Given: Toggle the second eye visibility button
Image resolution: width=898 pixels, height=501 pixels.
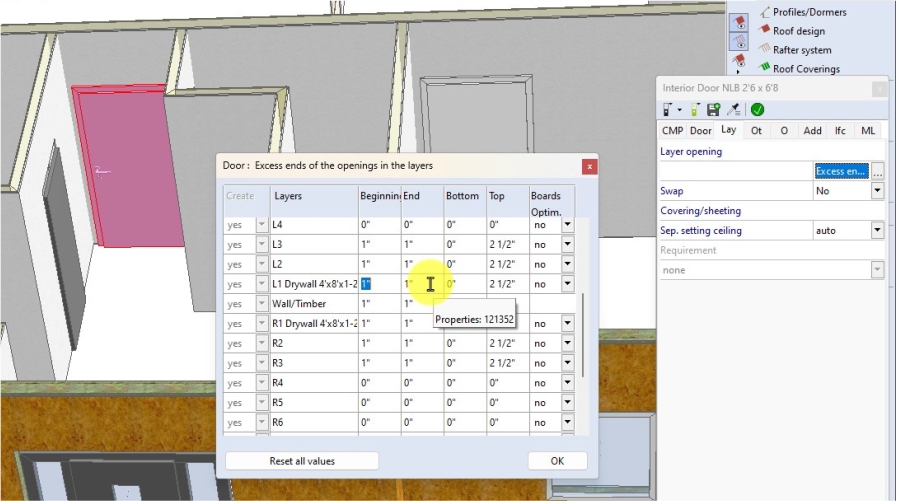Looking at the screenshot, I should (x=739, y=42).
